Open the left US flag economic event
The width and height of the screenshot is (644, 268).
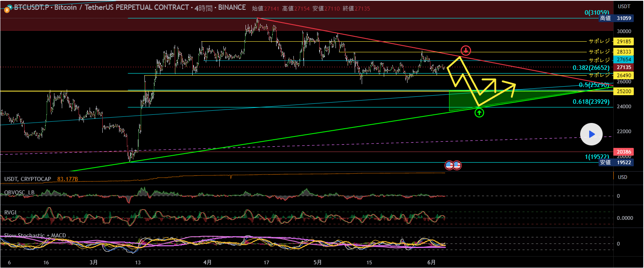click(449, 165)
